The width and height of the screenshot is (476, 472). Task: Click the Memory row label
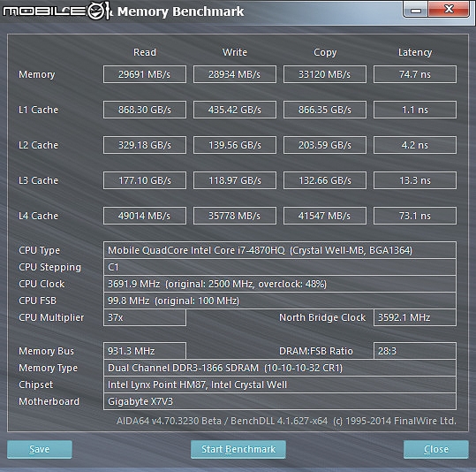[37, 74]
